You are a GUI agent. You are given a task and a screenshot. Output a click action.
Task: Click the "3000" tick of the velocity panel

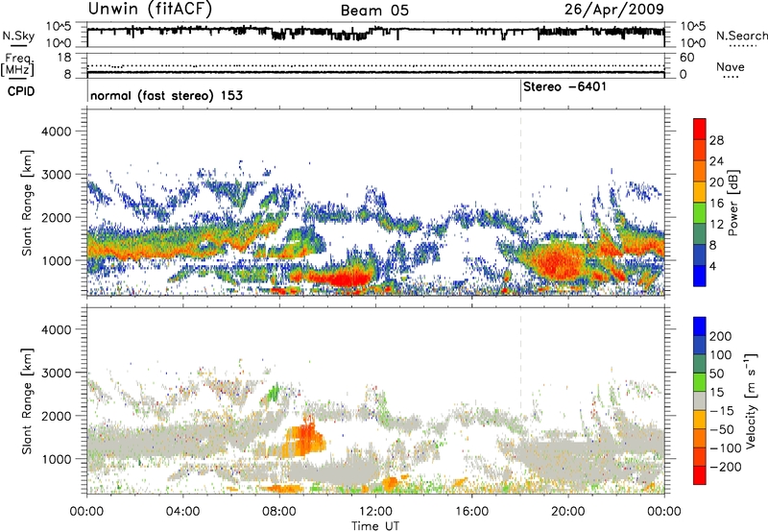(57, 373)
